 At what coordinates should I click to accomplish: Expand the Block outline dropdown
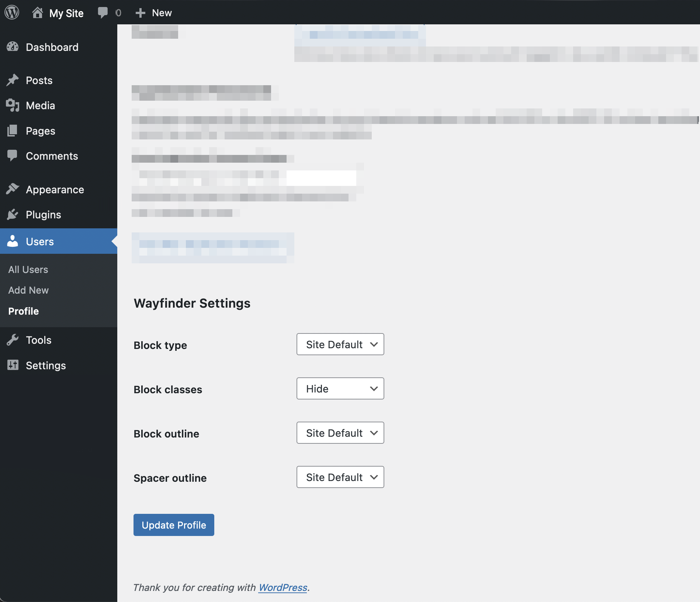pos(340,433)
